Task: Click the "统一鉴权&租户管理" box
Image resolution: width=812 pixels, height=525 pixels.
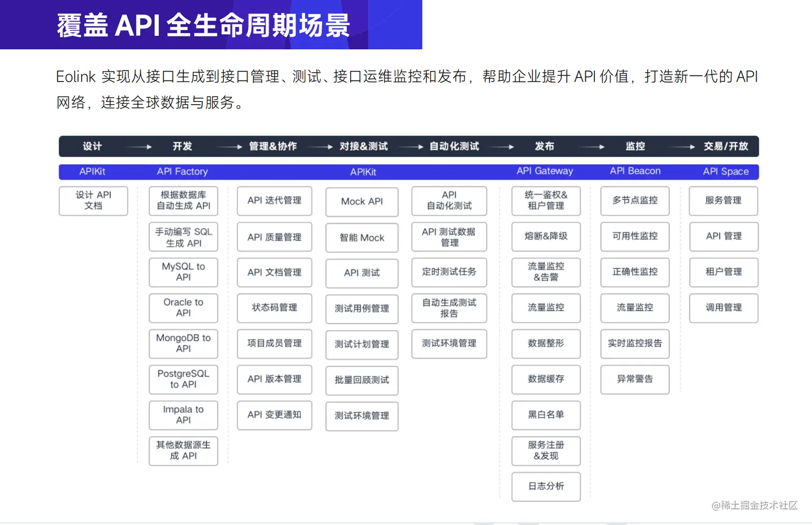Action: [x=546, y=201]
